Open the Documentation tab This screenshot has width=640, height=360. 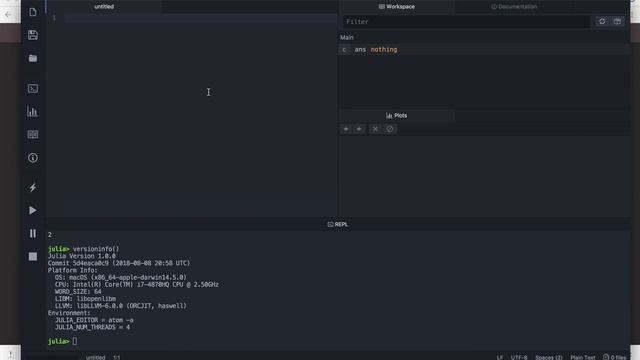coord(514,7)
